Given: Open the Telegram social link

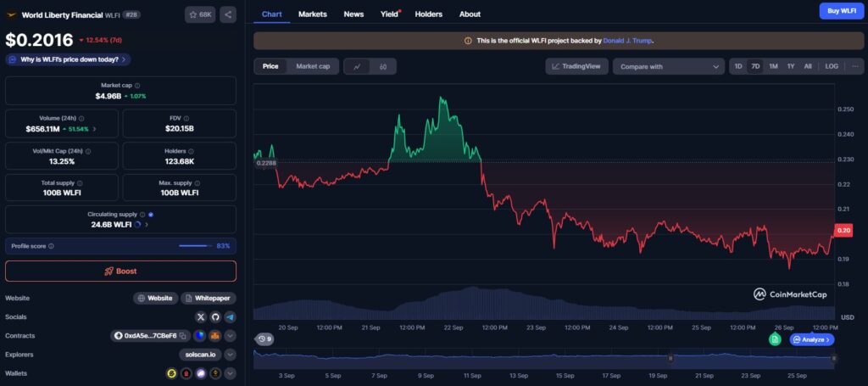Looking at the screenshot, I should click(230, 317).
